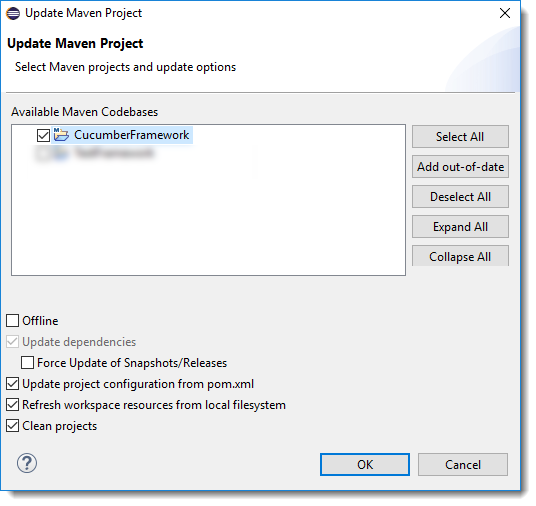Disable the Clean projects checkbox
Image resolution: width=536 pixels, height=506 pixels.
coord(12,426)
